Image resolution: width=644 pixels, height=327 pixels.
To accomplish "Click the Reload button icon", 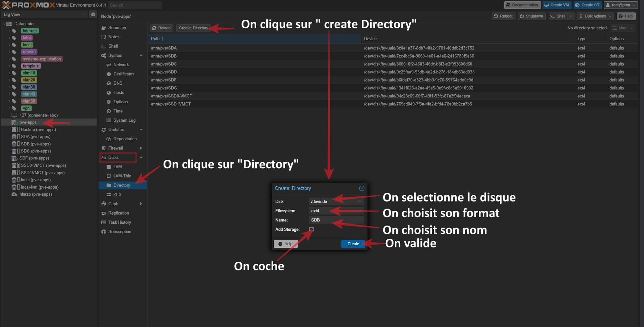I will pyautogui.click(x=155, y=28).
